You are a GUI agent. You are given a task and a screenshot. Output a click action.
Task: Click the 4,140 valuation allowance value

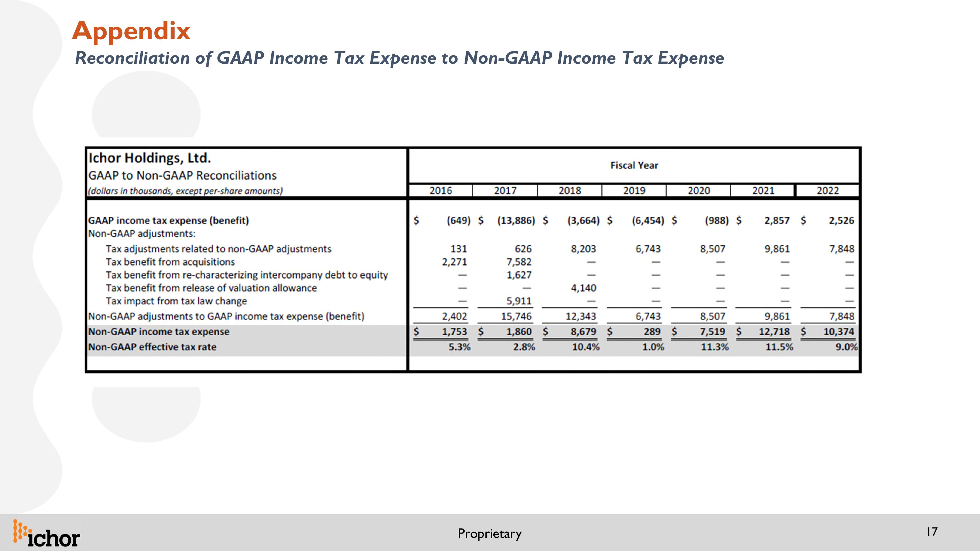point(584,288)
